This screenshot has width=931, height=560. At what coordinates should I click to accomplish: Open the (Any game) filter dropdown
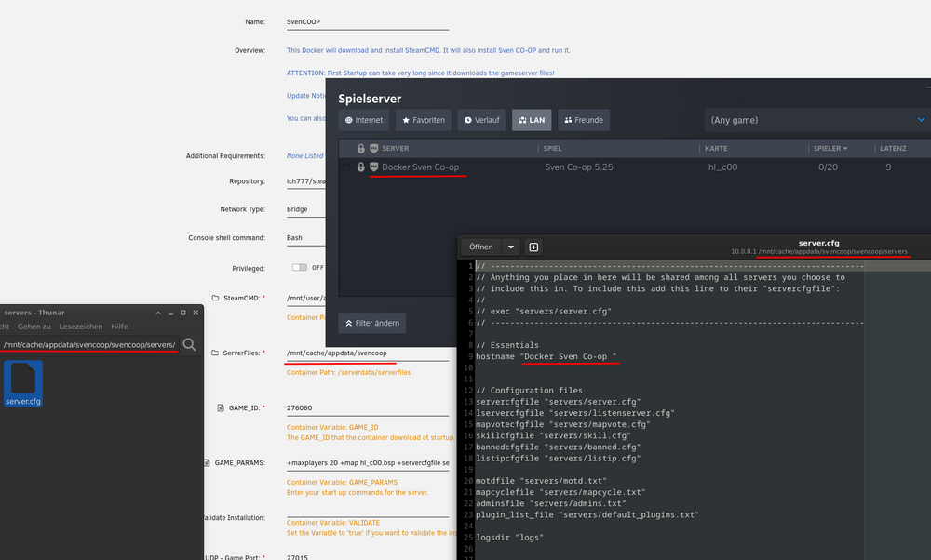[x=817, y=120]
